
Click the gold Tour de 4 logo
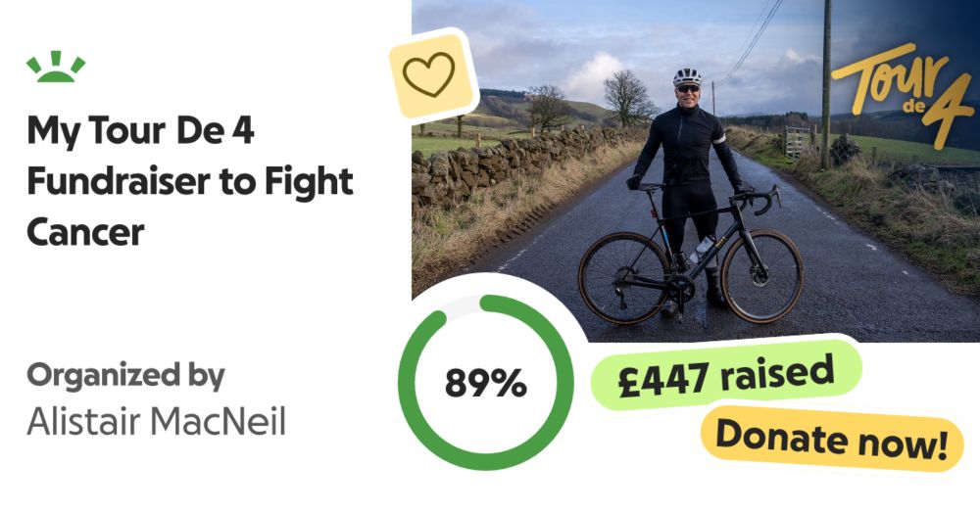click(903, 94)
